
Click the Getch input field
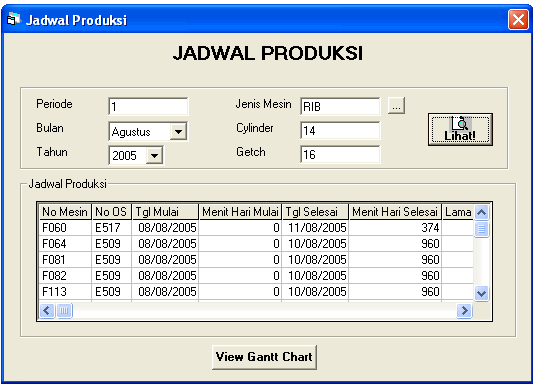pyautogui.click(x=340, y=155)
